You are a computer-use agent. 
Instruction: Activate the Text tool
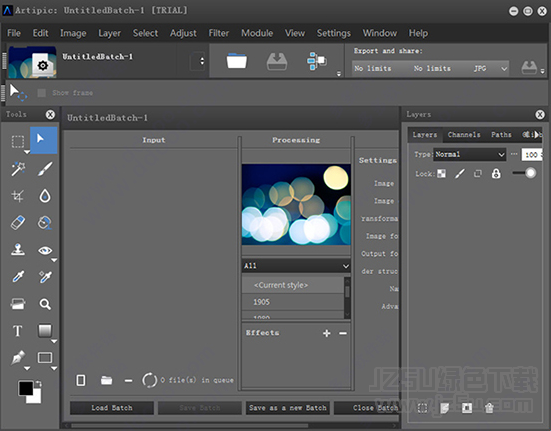tap(18, 331)
